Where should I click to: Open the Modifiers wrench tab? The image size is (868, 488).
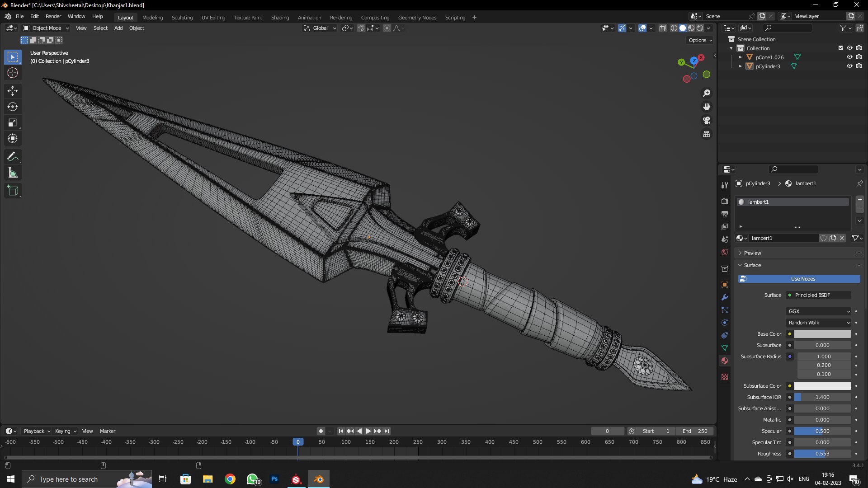[725, 297]
